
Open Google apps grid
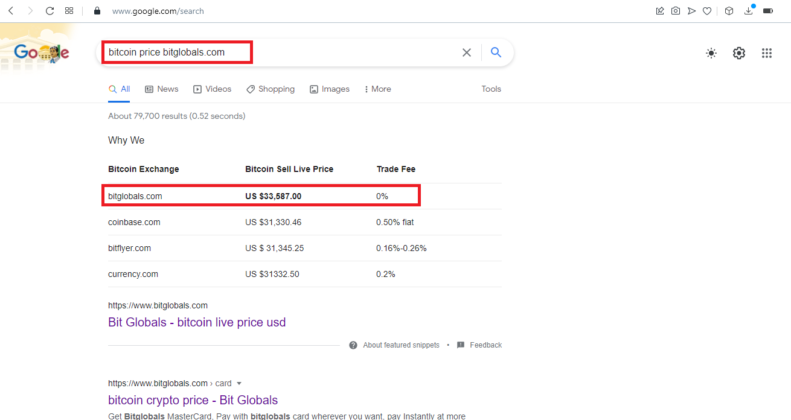click(767, 53)
